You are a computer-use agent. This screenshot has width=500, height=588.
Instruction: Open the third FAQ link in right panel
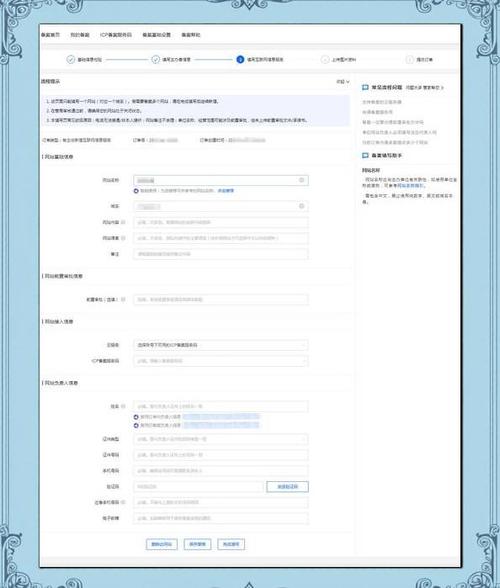(x=393, y=122)
